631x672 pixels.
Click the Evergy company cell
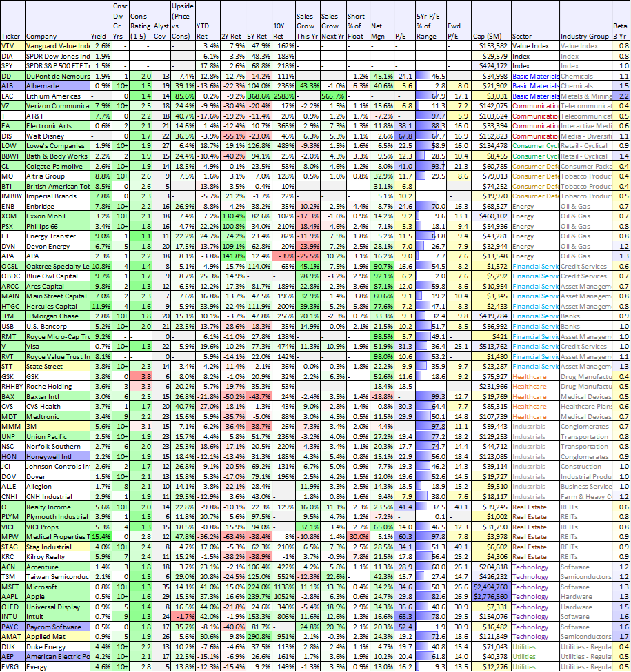coord(57,667)
